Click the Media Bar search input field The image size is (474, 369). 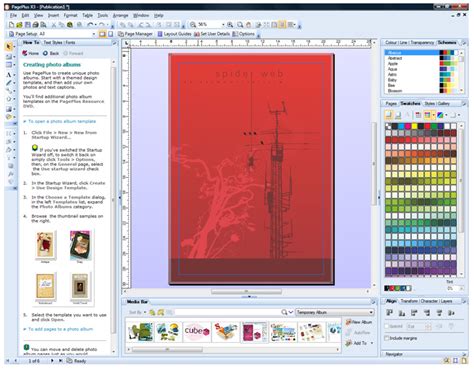(227, 312)
